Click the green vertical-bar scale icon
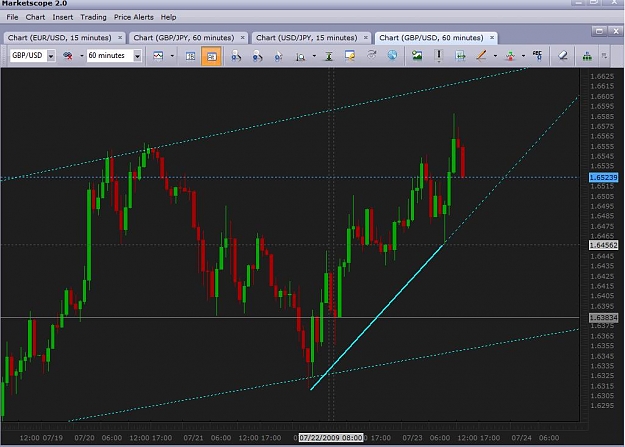625x447 pixels. tap(329, 56)
